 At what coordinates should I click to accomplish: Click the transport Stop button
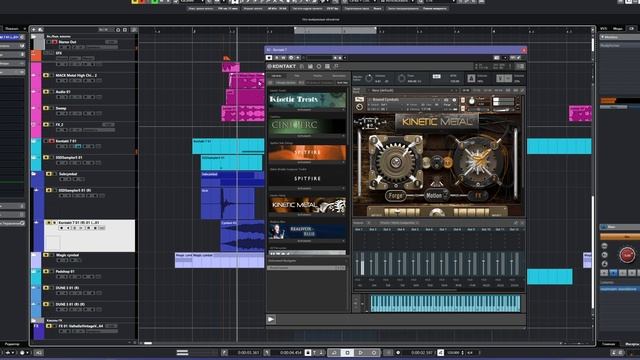pos(347,352)
